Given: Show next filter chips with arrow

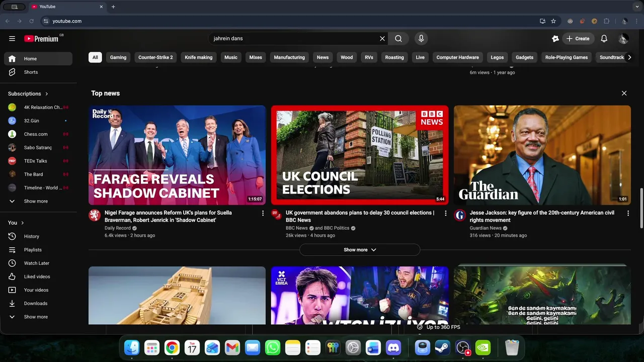Looking at the screenshot, I should coord(629,57).
